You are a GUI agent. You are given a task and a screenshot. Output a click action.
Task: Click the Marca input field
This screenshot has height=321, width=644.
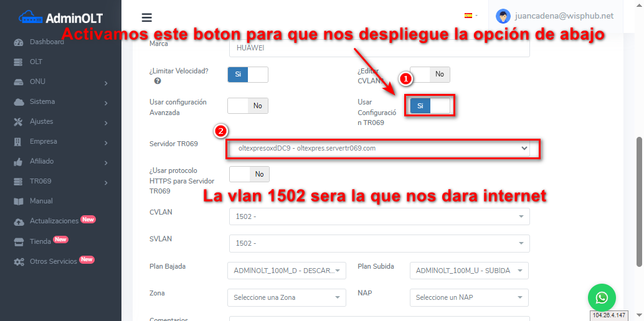(379, 48)
